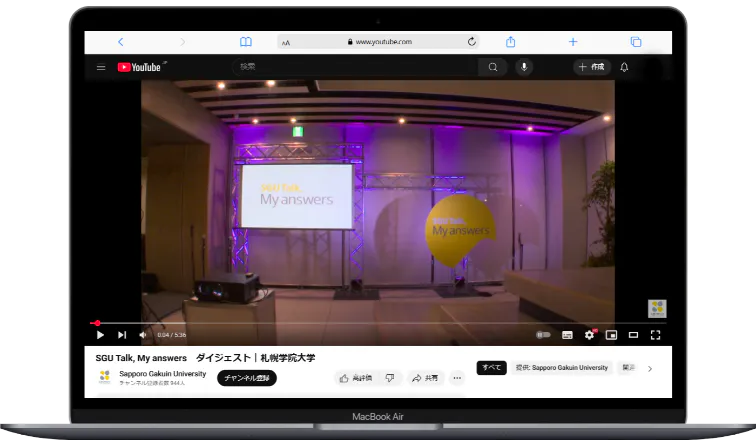Viewport: 756px width, 446px height.
Task: Open Sapporo Gakuin University channel name link
Action: point(162,374)
